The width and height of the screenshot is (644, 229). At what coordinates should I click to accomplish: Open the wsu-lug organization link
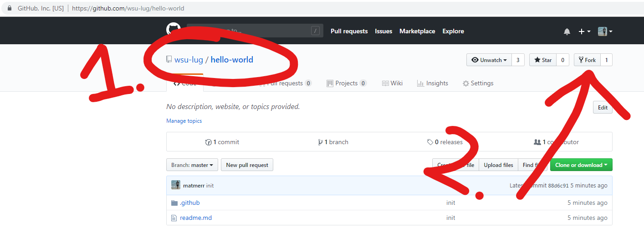click(x=189, y=60)
